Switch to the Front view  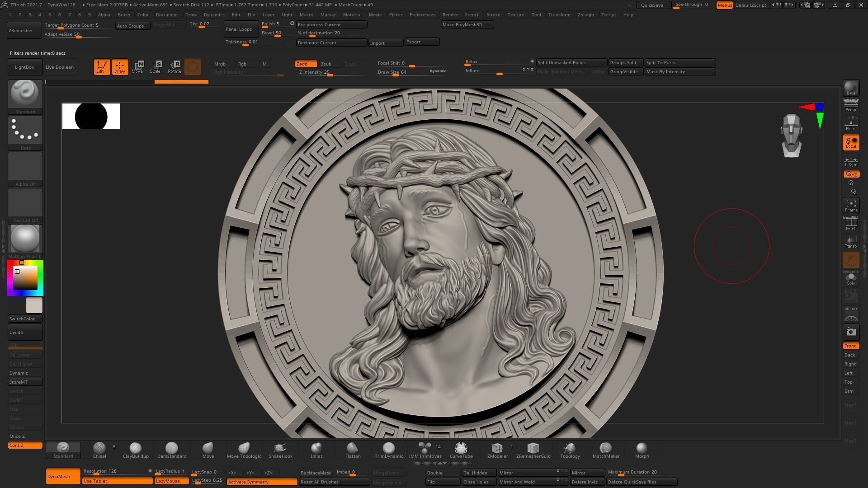(x=851, y=346)
